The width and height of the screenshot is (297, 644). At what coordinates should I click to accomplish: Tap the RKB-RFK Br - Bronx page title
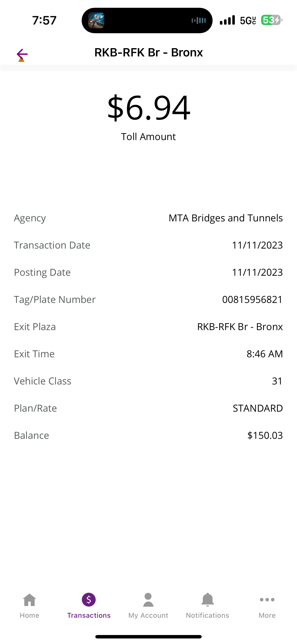coord(148,53)
